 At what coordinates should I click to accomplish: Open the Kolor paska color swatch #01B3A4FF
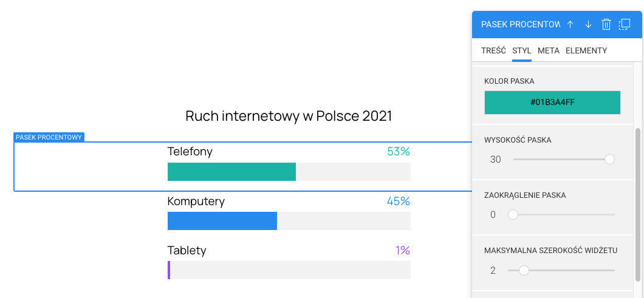coord(552,103)
